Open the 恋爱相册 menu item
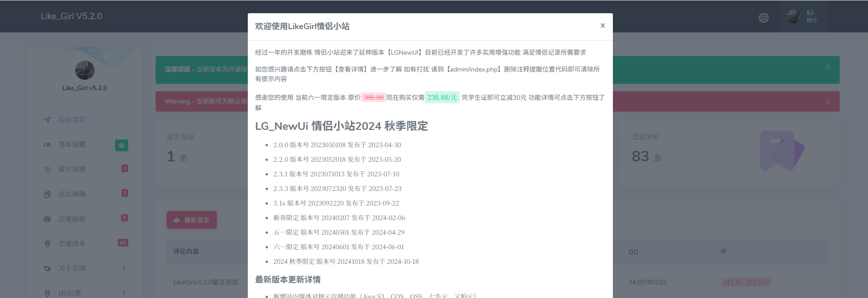Image resolution: width=868 pixels, height=298 pixels. click(x=72, y=219)
